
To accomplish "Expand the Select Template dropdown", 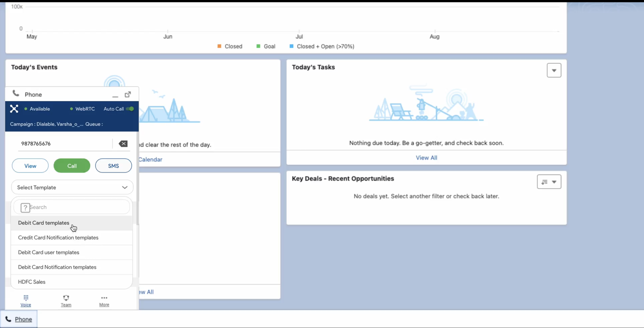I will tap(72, 187).
